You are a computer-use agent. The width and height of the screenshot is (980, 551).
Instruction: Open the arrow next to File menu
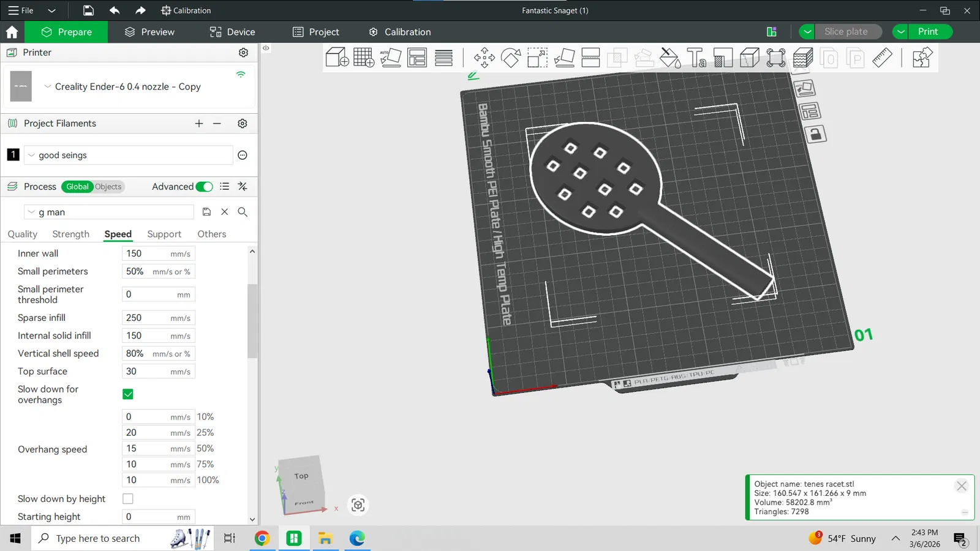[x=51, y=10]
